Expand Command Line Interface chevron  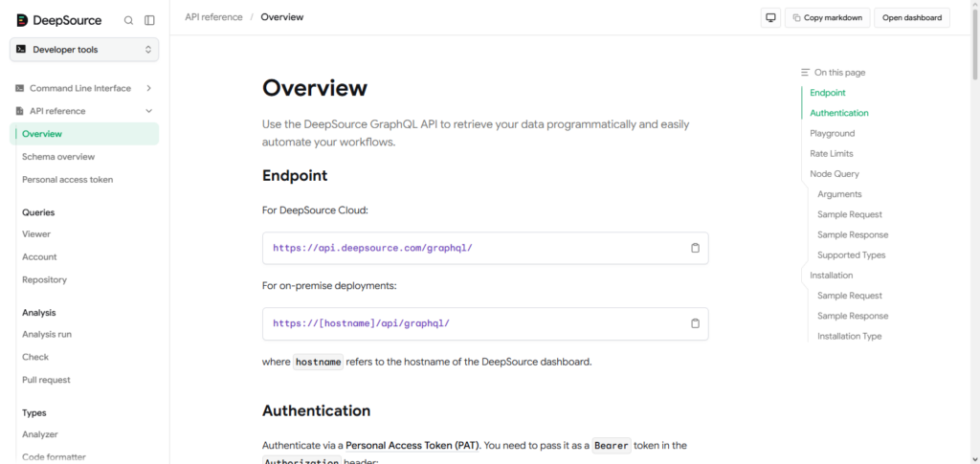click(x=148, y=89)
